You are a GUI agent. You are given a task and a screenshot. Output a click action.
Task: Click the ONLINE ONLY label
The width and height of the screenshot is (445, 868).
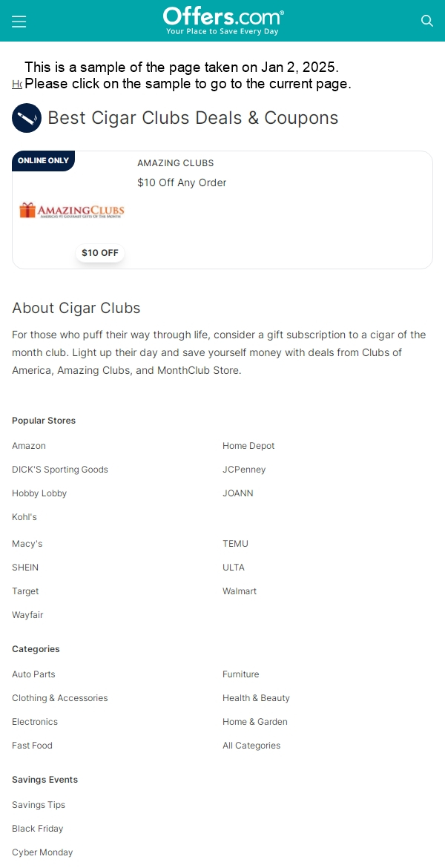(43, 160)
